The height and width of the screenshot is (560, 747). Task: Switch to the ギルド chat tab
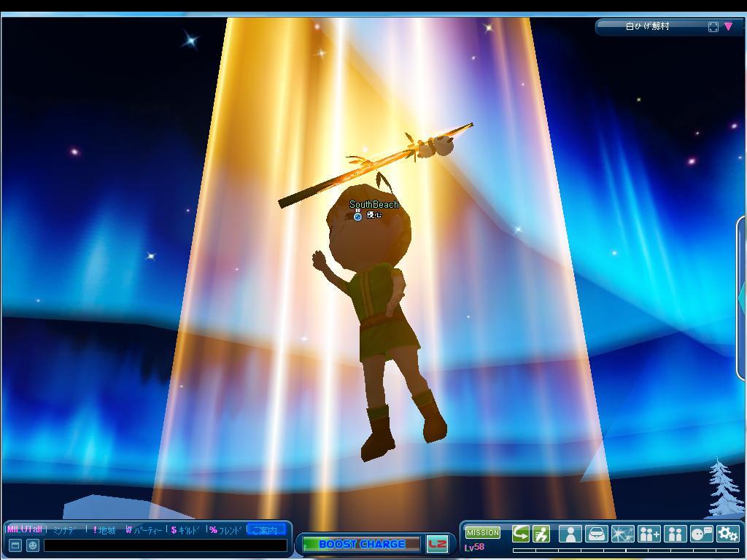[x=185, y=530]
